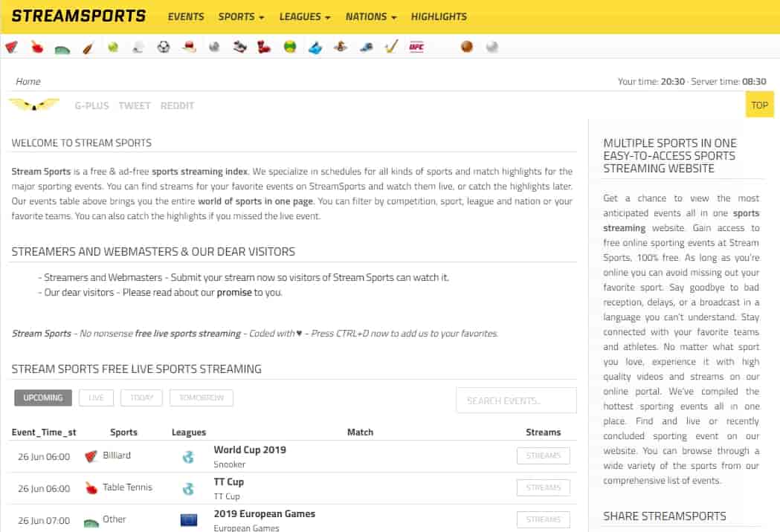Expand the Leagues dropdown menu

click(x=304, y=16)
